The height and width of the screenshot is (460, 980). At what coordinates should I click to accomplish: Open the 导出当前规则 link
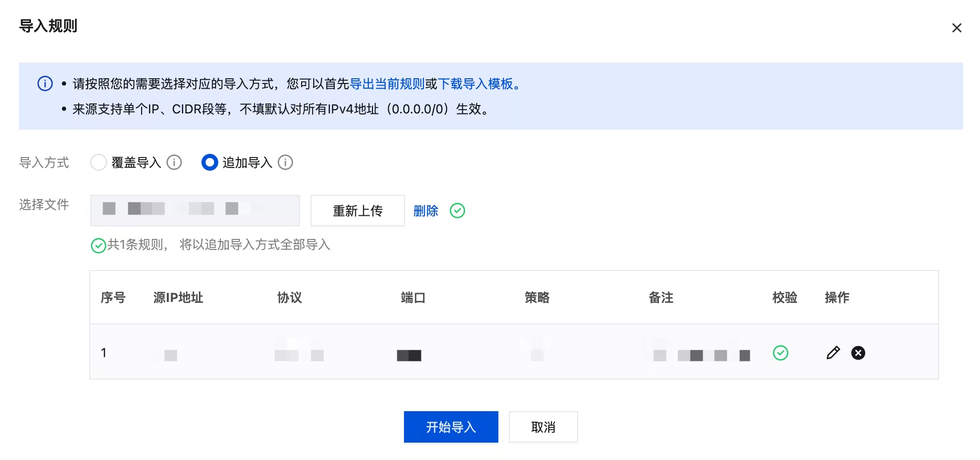pyautogui.click(x=387, y=84)
